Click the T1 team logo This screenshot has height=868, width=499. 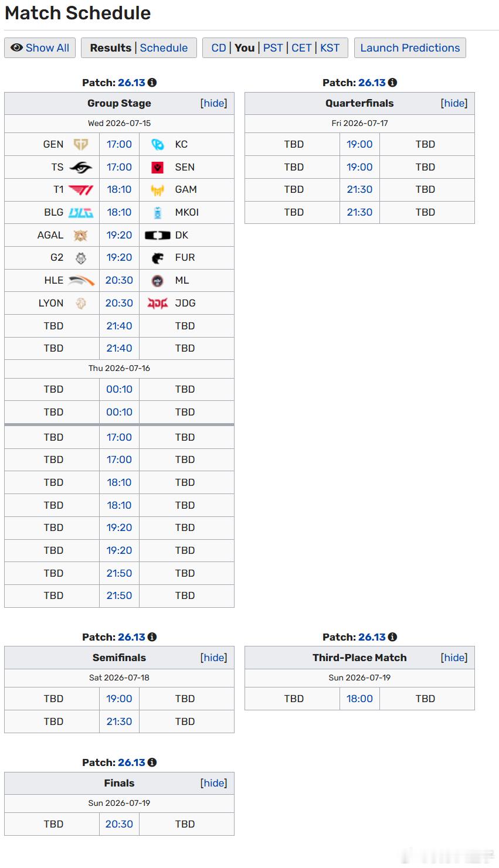pos(80,190)
